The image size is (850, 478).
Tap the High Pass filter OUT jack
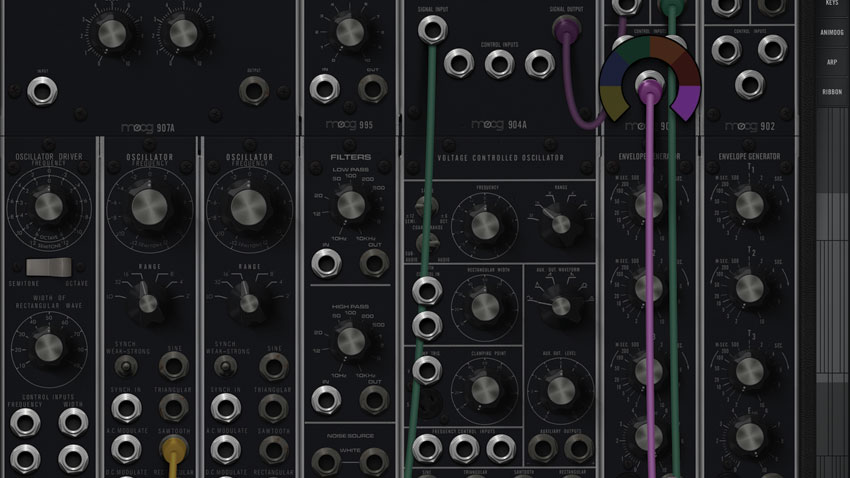[374, 400]
